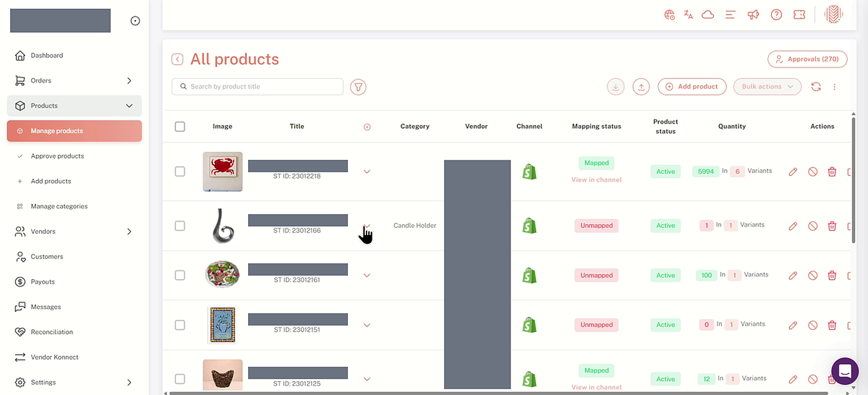868x395 pixels.
Task: Expand row details for ST ID 23012218
Action: (x=367, y=172)
